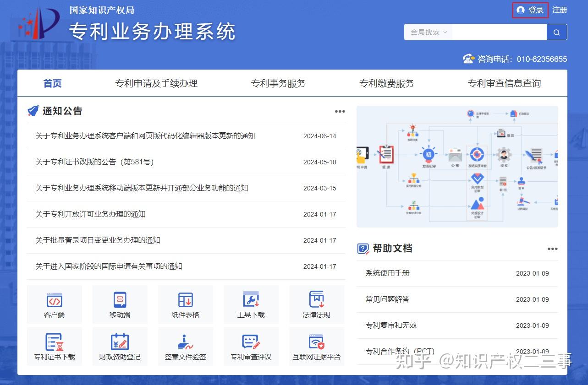This screenshot has height=385, width=588.
Task: Open the 常见问题解答 help document
Action: coord(387,299)
